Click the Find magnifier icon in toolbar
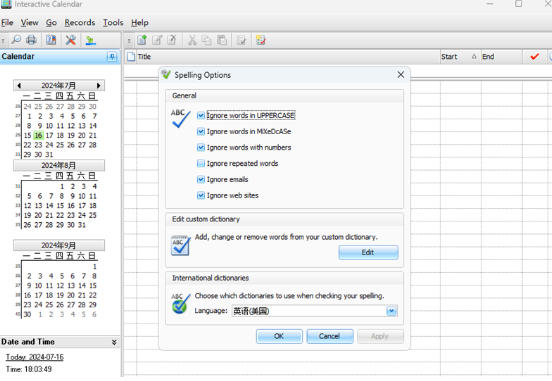 coord(16,40)
